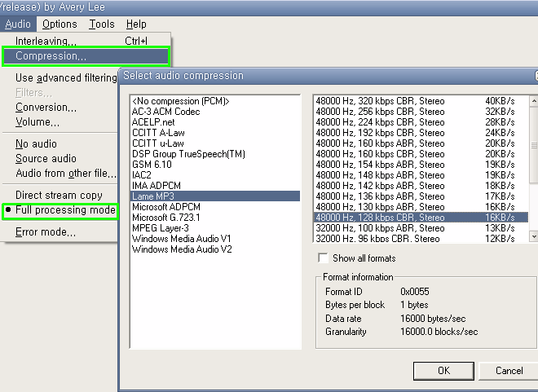Select Windows Media Audio V2 codec

point(215,249)
